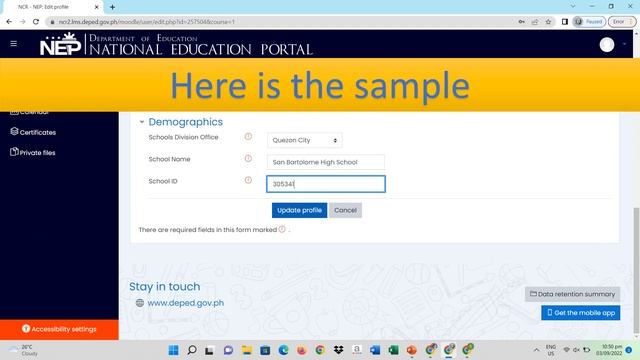
Task: Open Dropbox from the taskbar
Action: [338, 350]
